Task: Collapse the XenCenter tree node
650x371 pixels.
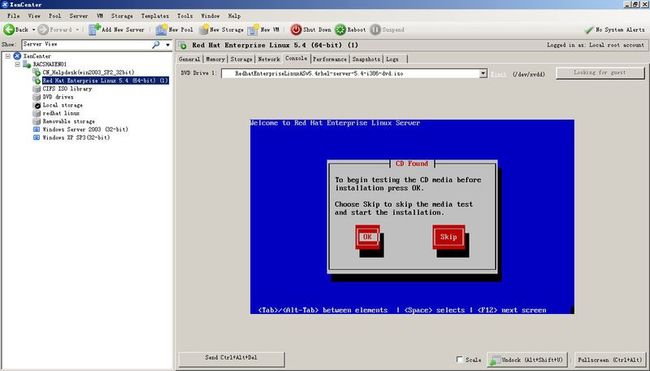Action: coord(7,56)
